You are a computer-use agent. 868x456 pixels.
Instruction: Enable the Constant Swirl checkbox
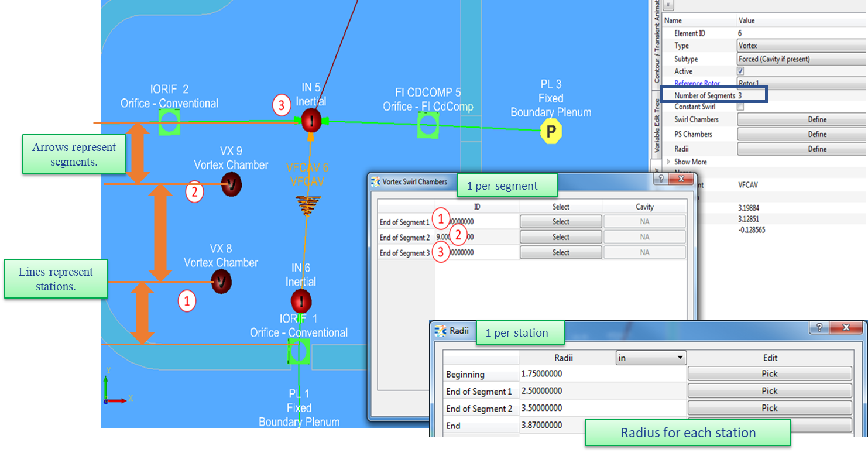click(742, 107)
